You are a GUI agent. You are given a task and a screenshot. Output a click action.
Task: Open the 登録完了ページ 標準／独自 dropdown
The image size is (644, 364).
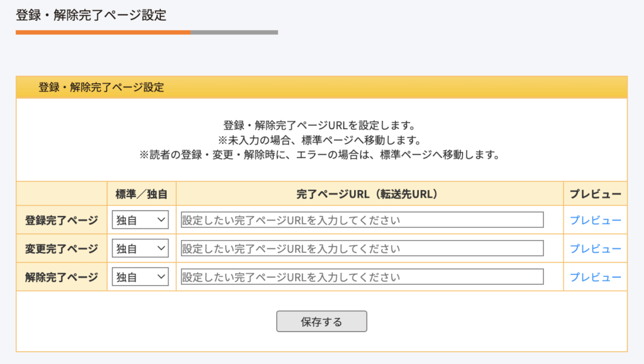point(140,220)
